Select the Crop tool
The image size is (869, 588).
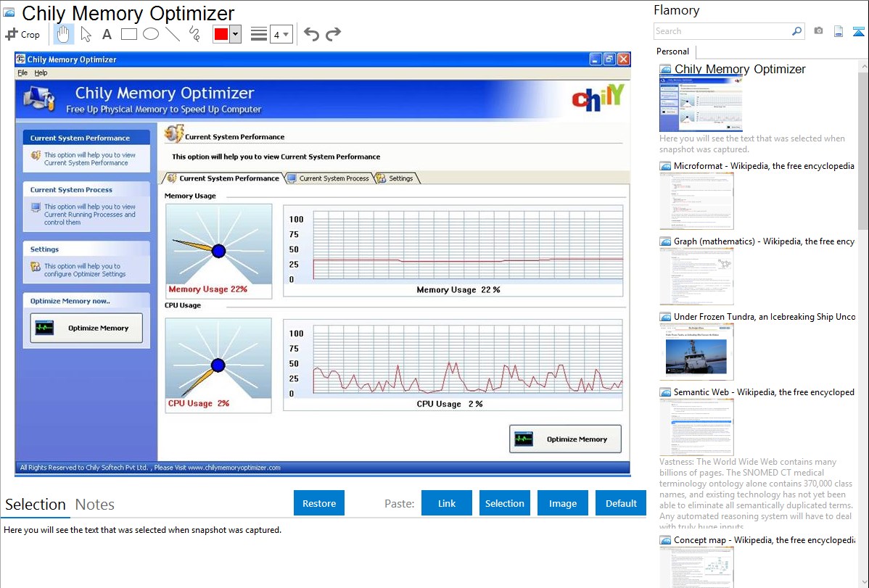tap(22, 34)
